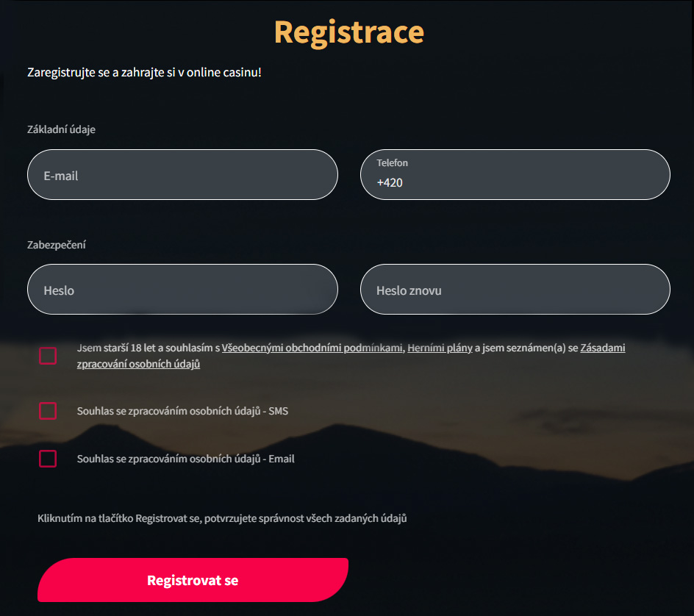Follow the Zásadami zpracování osobních údajů link
This screenshot has width=694, height=616.
[x=138, y=364]
